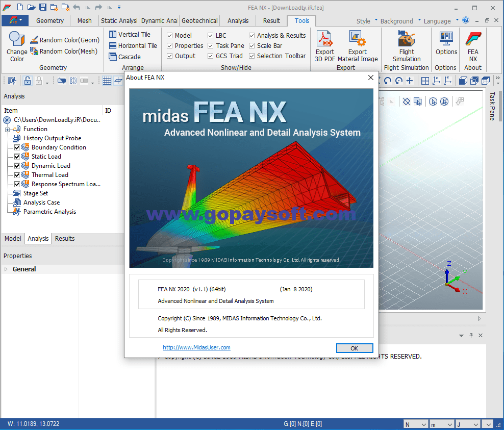Switch to the Geometry ribbon tab

coord(50,20)
